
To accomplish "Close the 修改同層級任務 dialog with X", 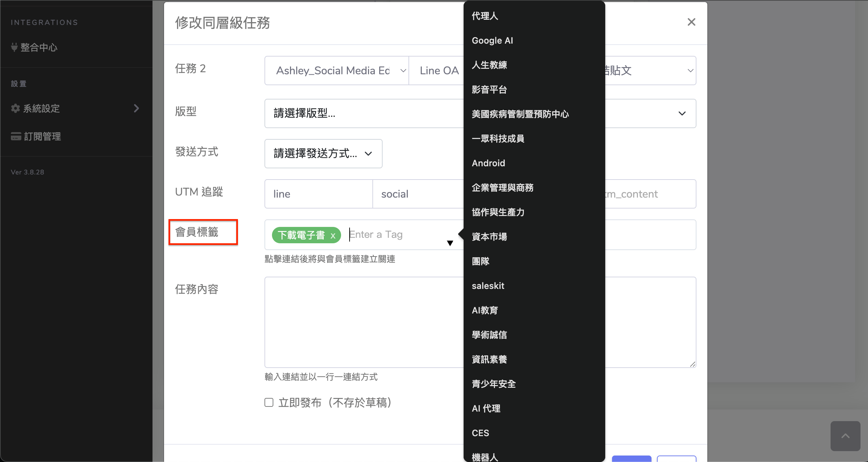I will (x=691, y=22).
